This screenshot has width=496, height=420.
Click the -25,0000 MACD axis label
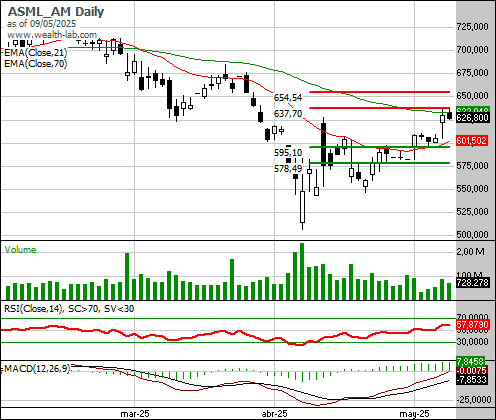coord(473,399)
